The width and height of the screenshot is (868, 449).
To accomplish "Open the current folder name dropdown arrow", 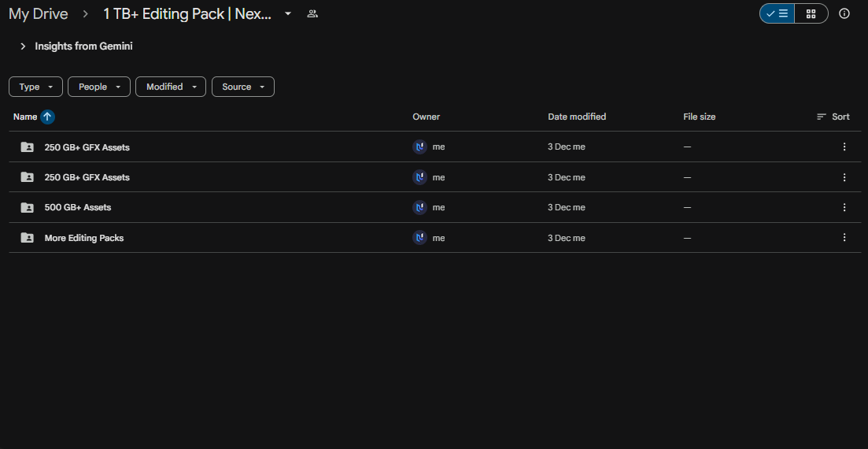I will coord(288,14).
